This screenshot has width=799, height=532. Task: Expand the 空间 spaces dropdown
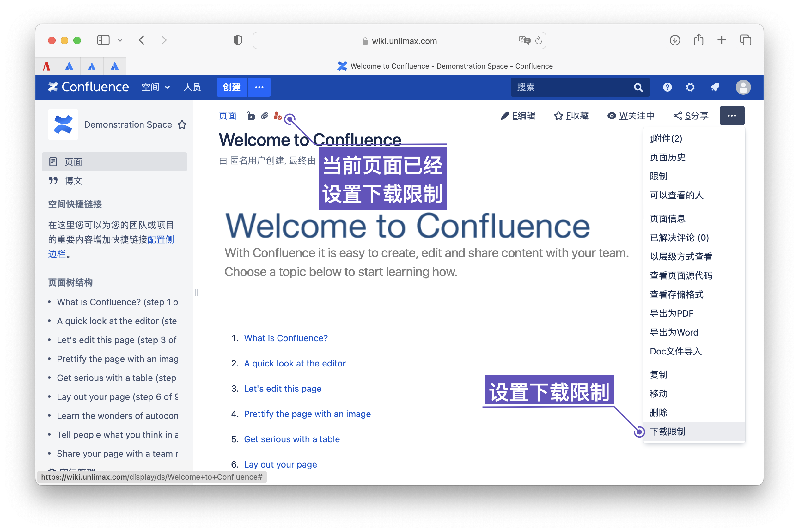156,87
